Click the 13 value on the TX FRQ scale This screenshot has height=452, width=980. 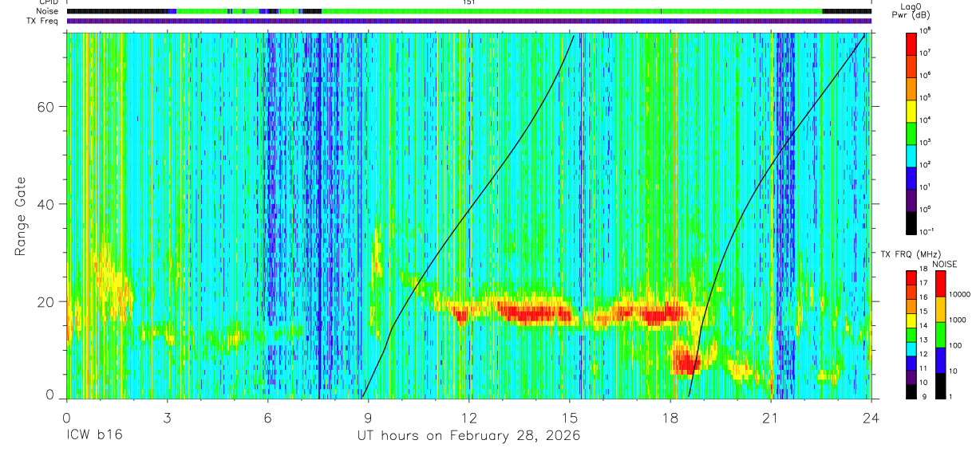[925, 340]
